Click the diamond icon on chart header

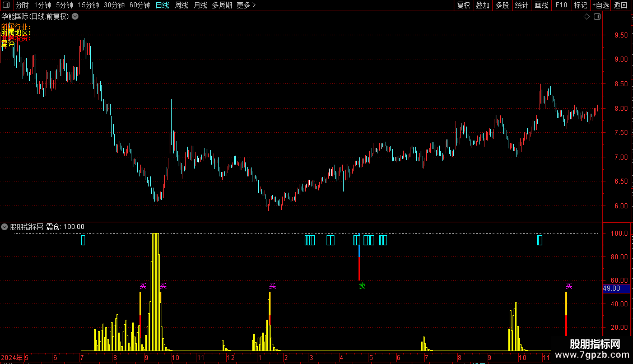click(587, 17)
